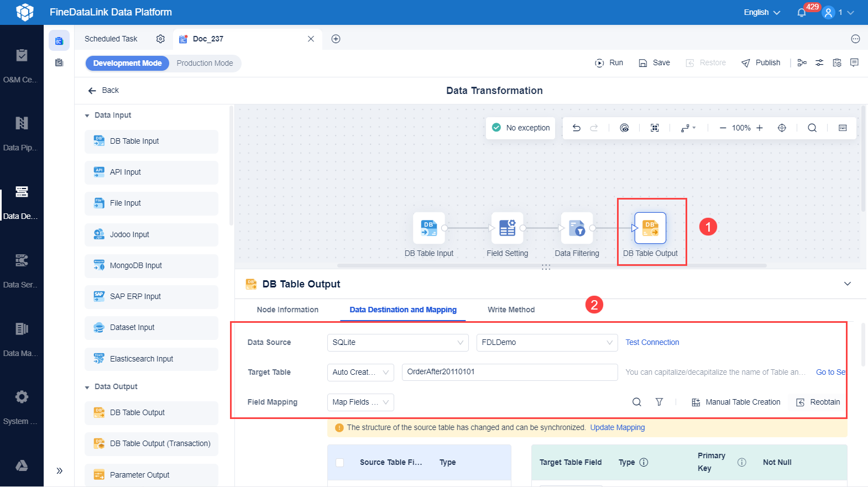This screenshot has height=487, width=868.
Task: Switch to Development Mode
Action: 127,63
